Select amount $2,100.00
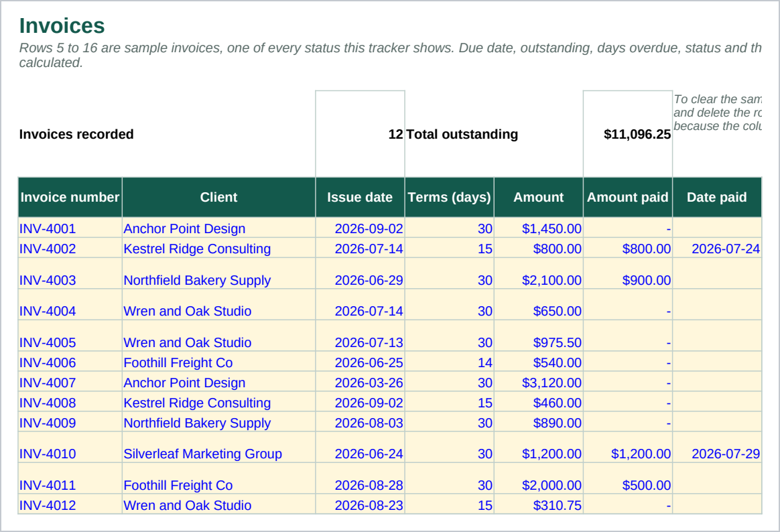 (539, 273)
